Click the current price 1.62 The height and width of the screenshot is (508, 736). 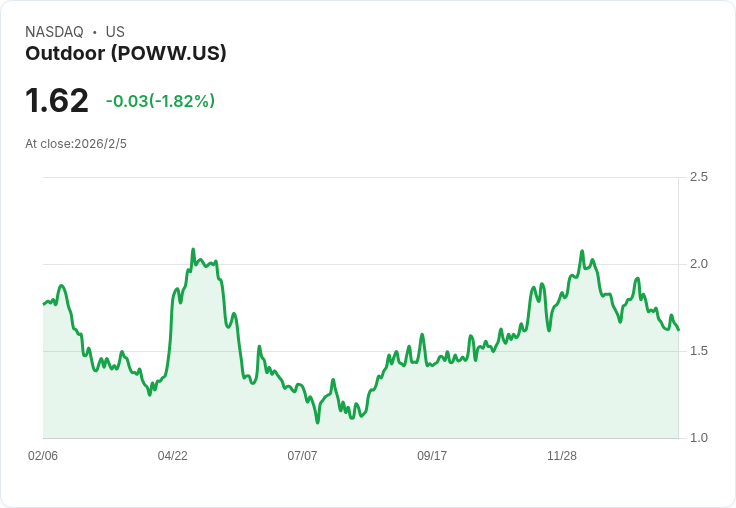[x=57, y=100]
